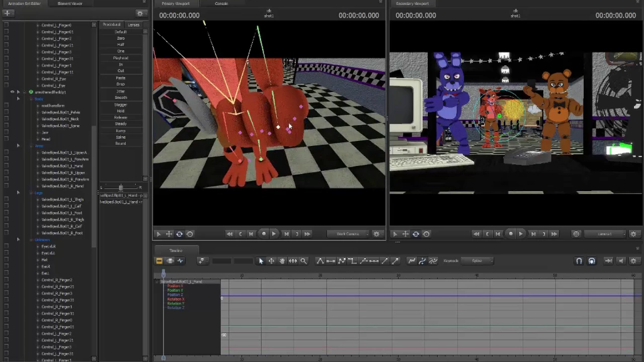This screenshot has height=362, width=644.
Task: Apply the Zero preset
Action: coord(121,38)
